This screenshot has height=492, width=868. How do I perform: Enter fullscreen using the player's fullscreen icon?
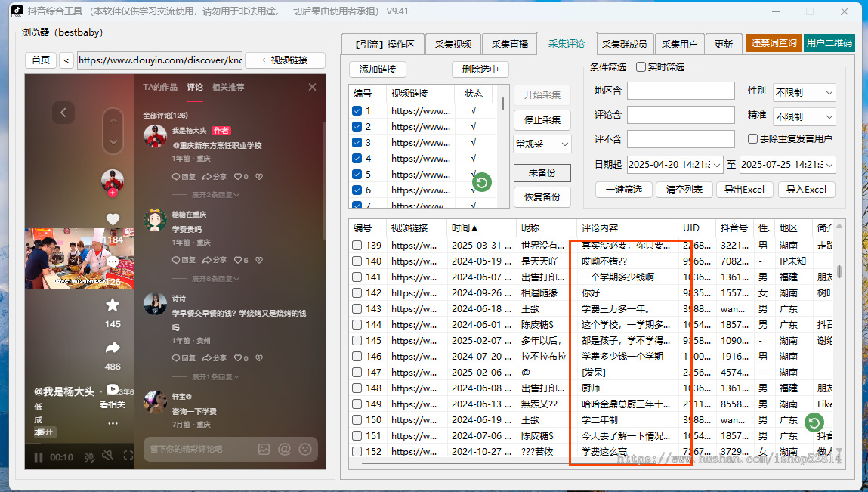[x=128, y=456]
